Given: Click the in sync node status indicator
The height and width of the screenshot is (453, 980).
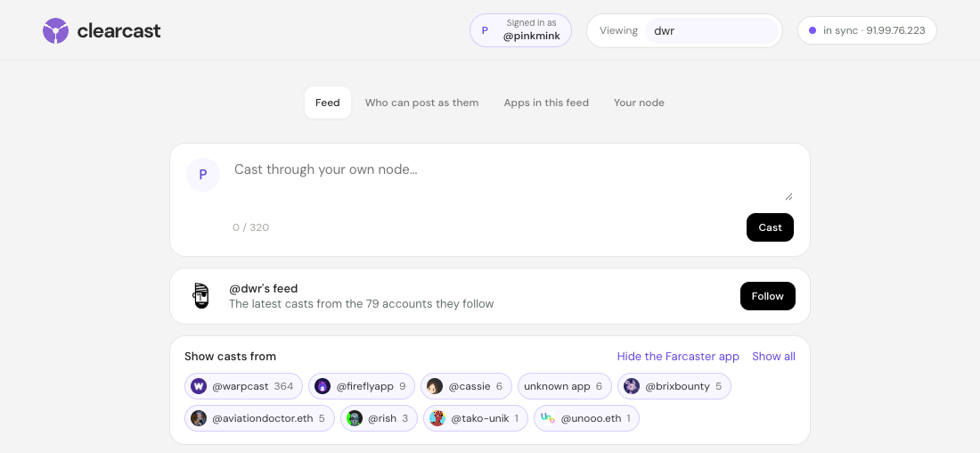Looking at the screenshot, I should coord(867,30).
